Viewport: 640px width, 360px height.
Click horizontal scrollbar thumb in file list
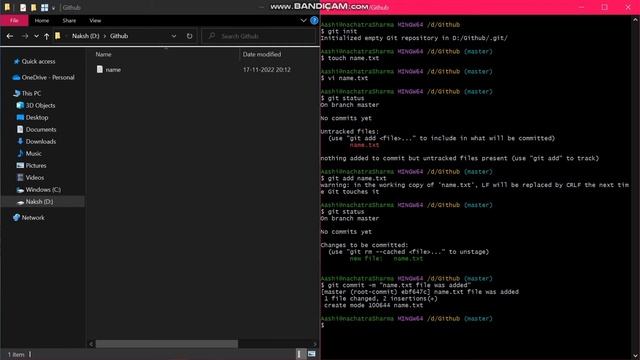coord(167,344)
